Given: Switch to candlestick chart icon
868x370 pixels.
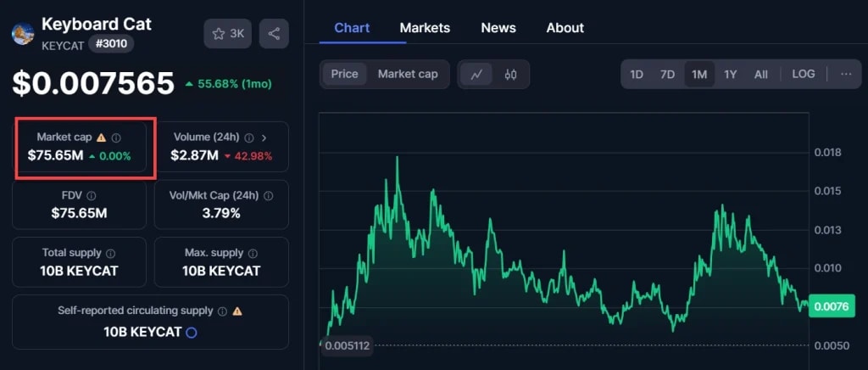Looking at the screenshot, I should tap(510, 74).
